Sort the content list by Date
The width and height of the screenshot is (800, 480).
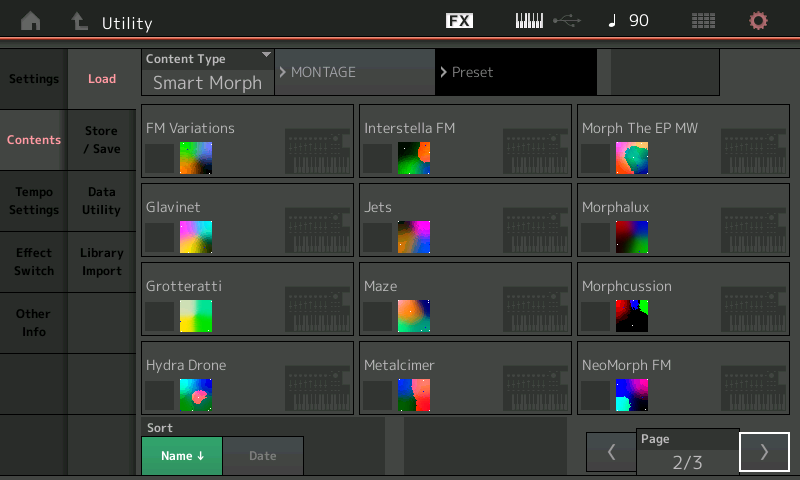coord(262,456)
